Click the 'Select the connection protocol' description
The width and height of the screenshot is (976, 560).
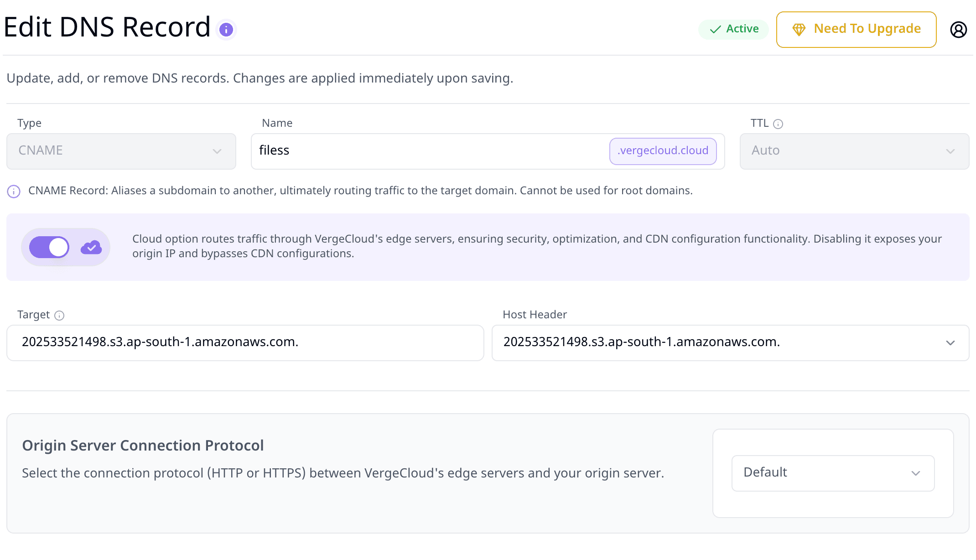pos(343,473)
